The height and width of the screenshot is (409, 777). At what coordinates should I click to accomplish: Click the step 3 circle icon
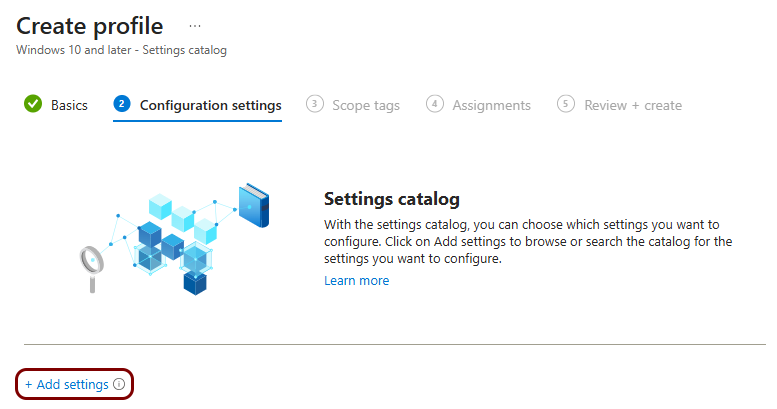pos(314,104)
